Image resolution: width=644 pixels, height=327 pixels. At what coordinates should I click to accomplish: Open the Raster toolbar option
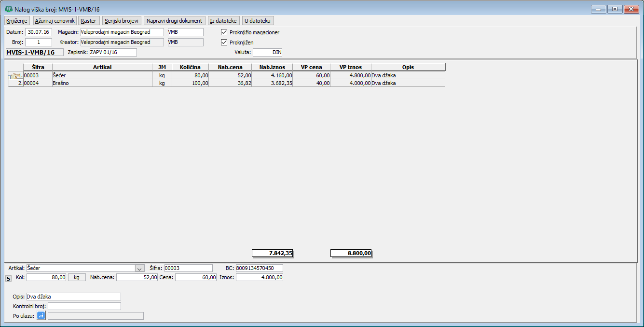click(x=88, y=21)
